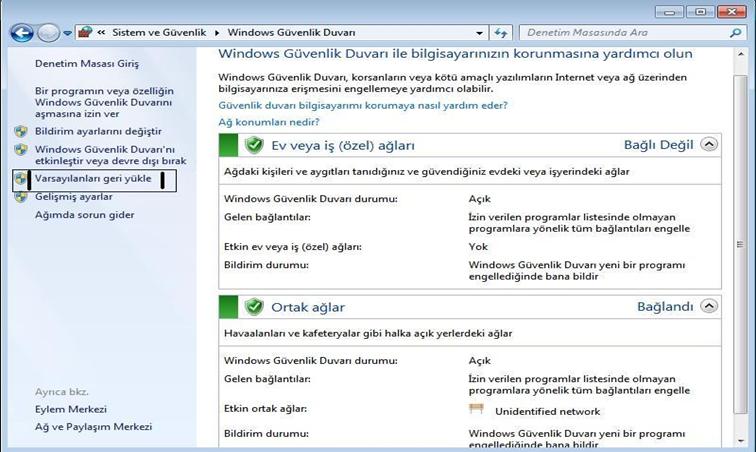Click shield icon beside Windows Güvenlik Duvarı'nı etkinleştir
This screenshot has width=756, height=452.
point(21,150)
